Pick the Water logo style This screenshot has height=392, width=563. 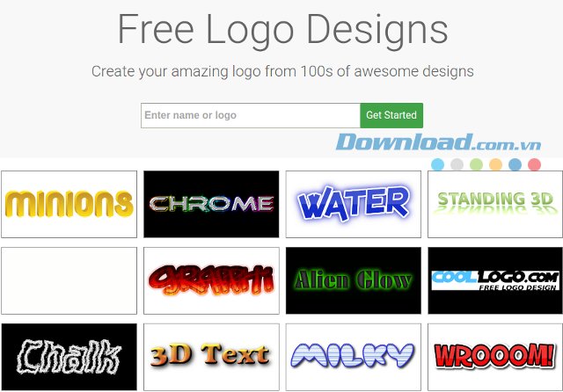coord(354,204)
